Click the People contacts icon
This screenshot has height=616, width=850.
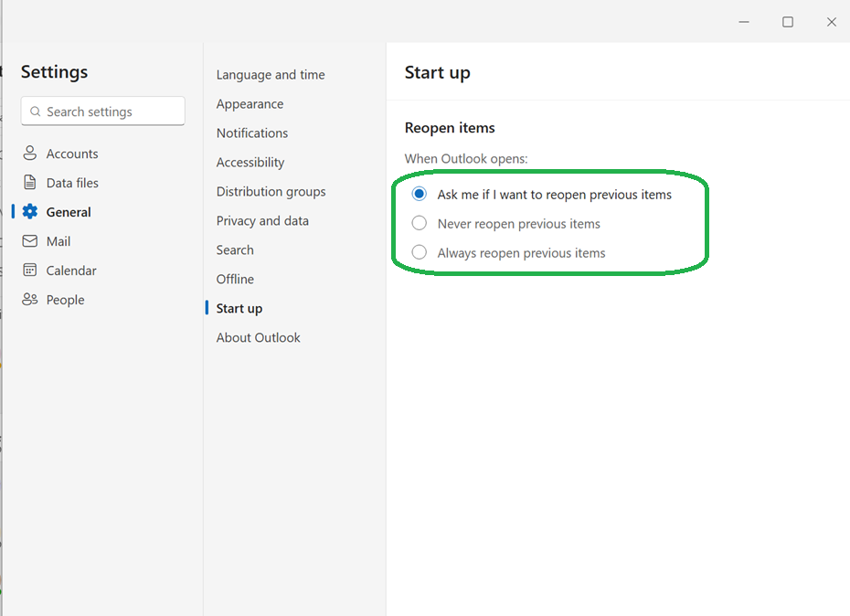pos(30,300)
